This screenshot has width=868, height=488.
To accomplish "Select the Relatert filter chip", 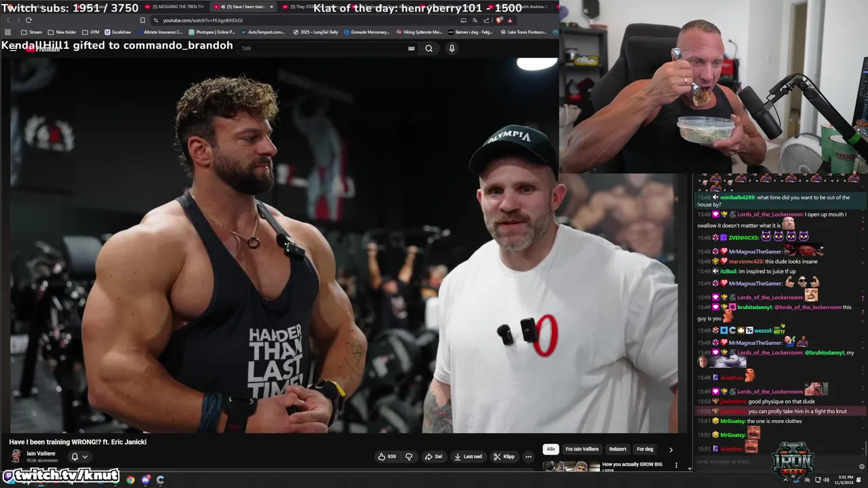I will (x=618, y=449).
